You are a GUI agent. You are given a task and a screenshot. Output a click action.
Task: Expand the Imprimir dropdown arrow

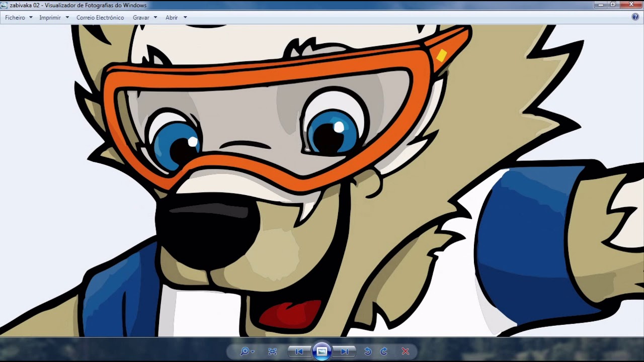coord(67,18)
